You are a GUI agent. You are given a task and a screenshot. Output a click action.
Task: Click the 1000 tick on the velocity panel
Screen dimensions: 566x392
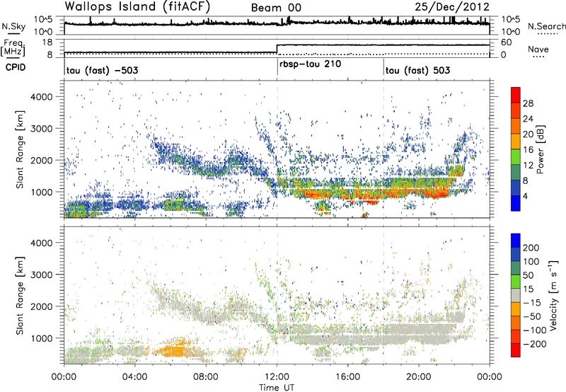[42, 338]
